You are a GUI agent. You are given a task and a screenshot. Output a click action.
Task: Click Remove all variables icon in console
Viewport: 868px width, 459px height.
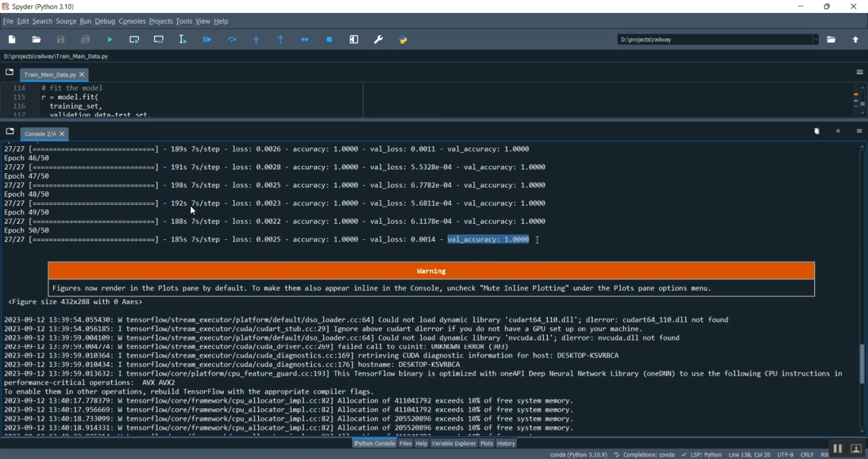[x=816, y=131]
